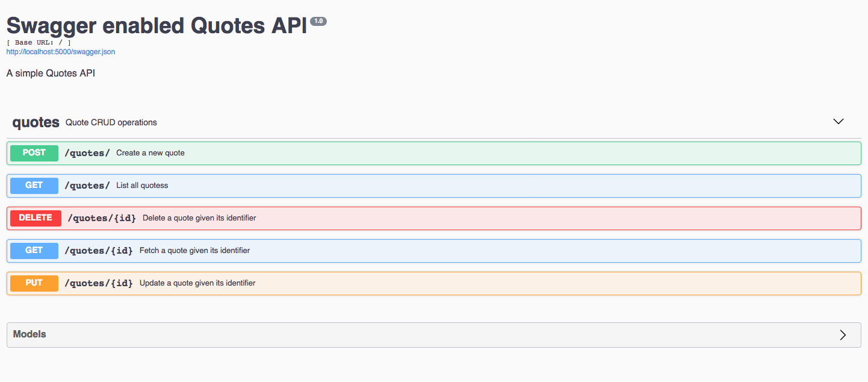Click the Models section title
The width and height of the screenshot is (868, 382).
click(x=29, y=334)
